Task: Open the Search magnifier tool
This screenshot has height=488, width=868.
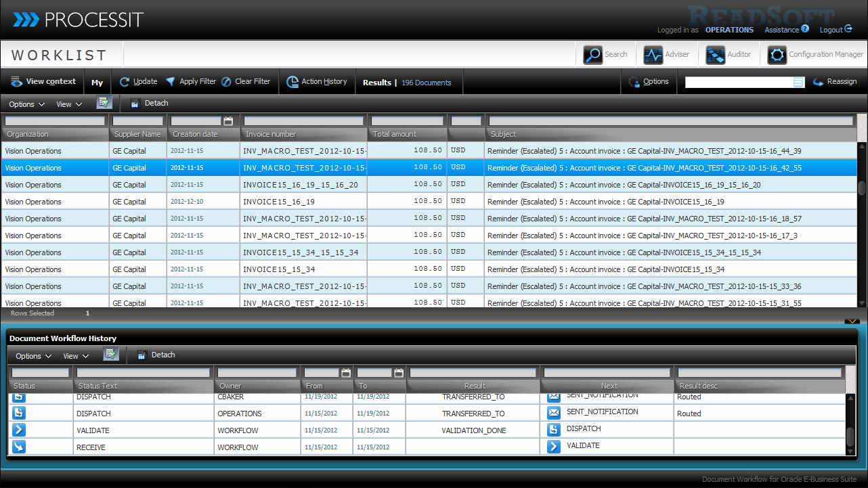Action: coord(593,55)
